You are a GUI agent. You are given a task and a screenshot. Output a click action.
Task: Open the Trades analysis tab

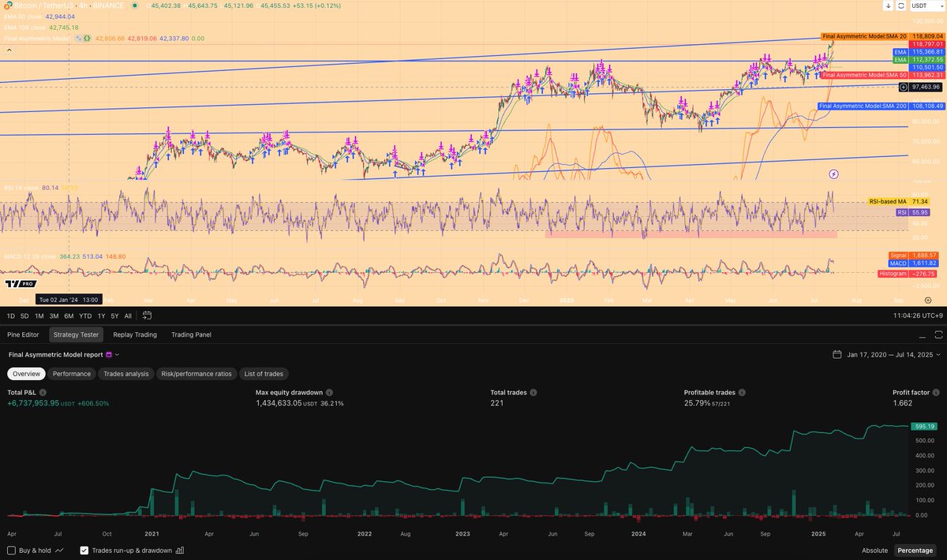click(126, 374)
